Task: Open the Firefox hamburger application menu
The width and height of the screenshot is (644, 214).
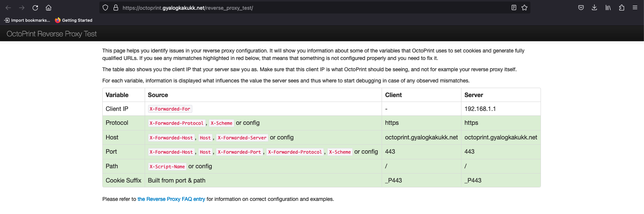Action: 635,7
